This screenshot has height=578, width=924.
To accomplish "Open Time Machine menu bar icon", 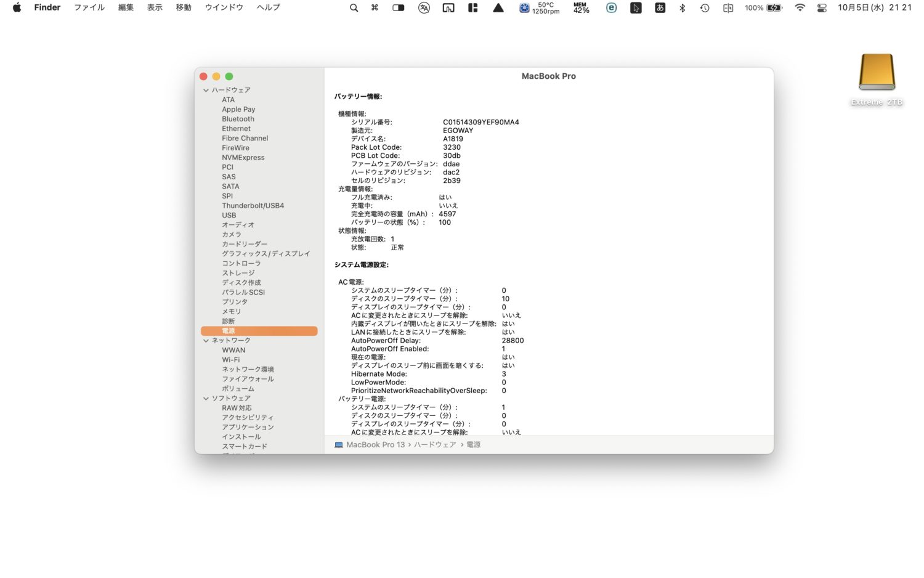I will (x=705, y=8).
